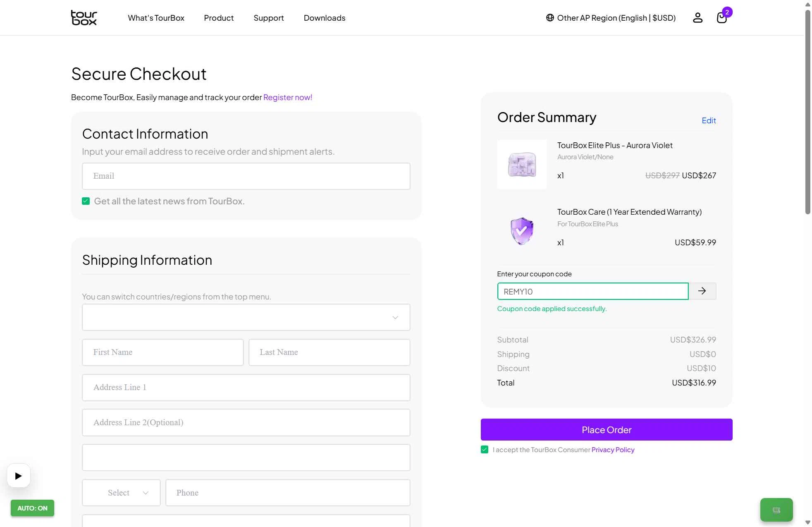The width and height of the screenshot is (812, 527).
Task: Go to the Downloads page
Action: tap(325, 18)
